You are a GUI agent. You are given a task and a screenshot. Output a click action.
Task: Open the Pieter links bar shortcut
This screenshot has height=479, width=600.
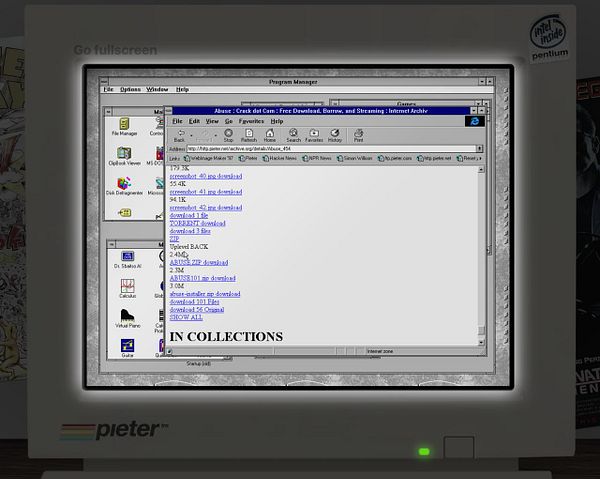(x=248, y=158)
